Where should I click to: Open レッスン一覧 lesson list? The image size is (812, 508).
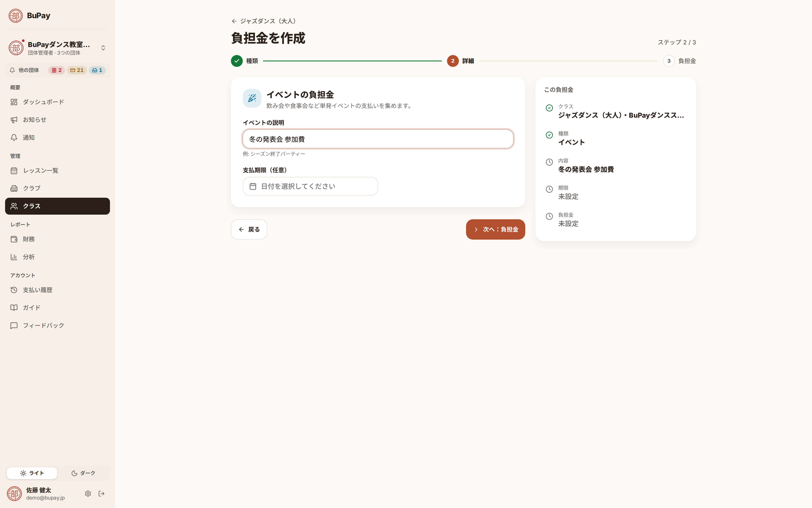[x=57, y=170]
